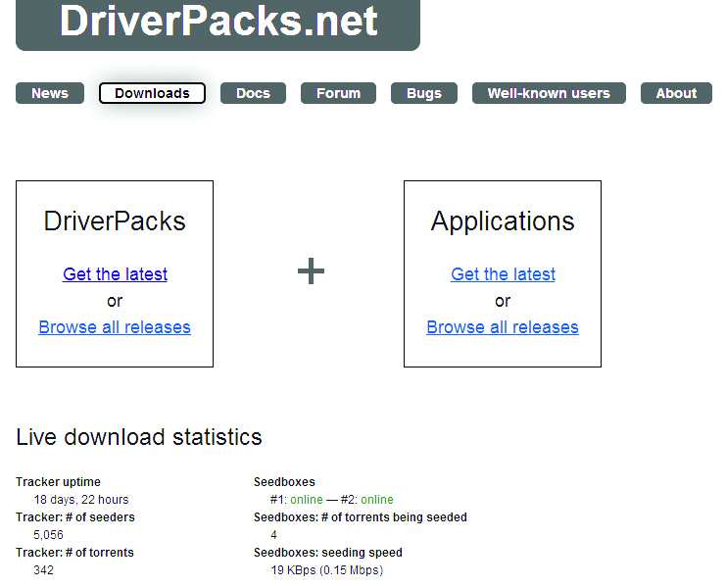Click the 'Tracker: # of torrents' label
726x588 pixels.
pyautogui.click(x=74, y=553)
